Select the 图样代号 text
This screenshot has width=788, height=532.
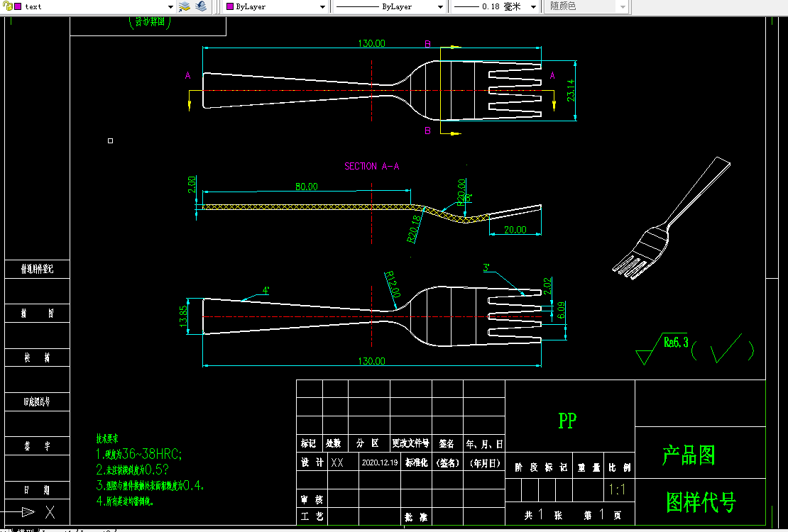(x=701, y=502)
